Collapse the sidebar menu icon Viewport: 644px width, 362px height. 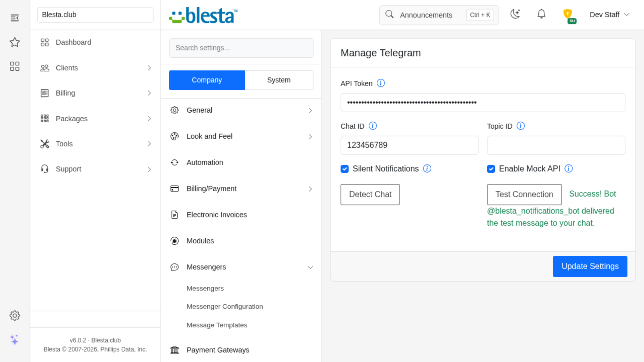(15, 18)
